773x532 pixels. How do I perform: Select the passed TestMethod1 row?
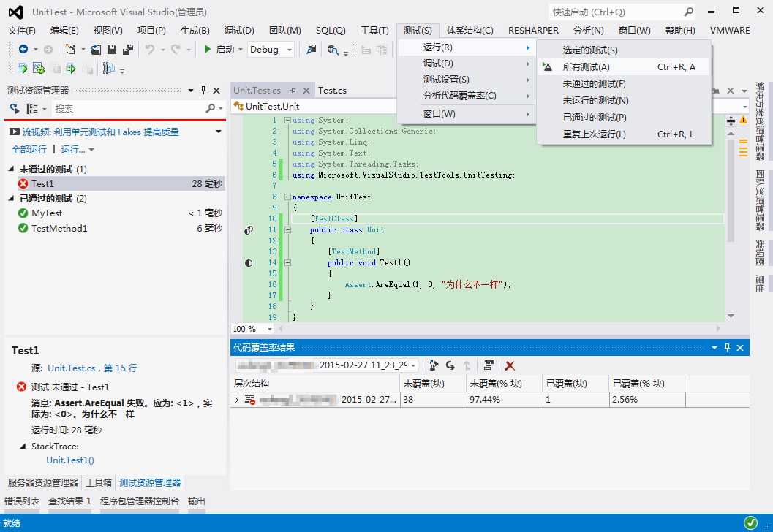pos(120,228)
